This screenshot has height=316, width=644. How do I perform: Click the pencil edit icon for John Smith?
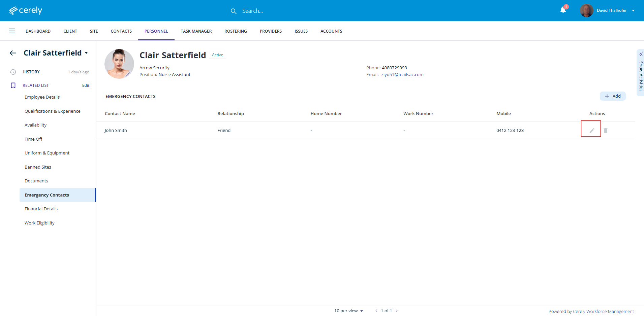click(592, 130)
